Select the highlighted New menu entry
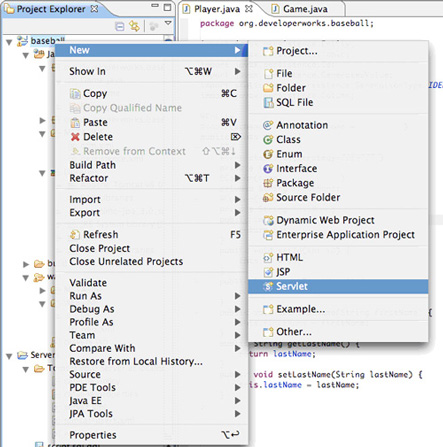The width and height of the screenshot is (443, 447). click(x=151, y=50)
